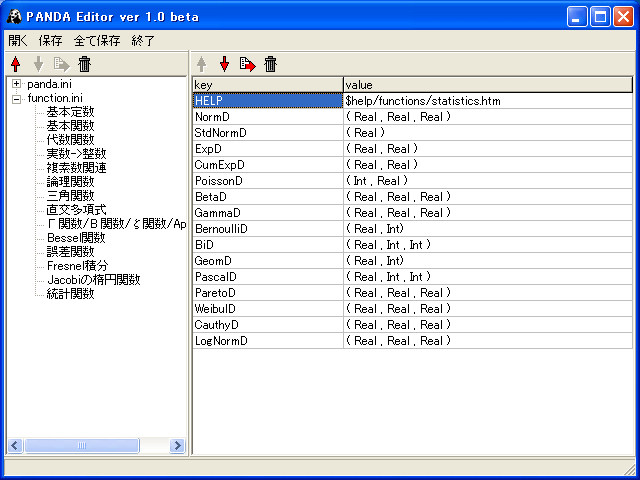Collapse the function.ini tree node
Viewport: 640px width, 480px height.
[16, 99]
